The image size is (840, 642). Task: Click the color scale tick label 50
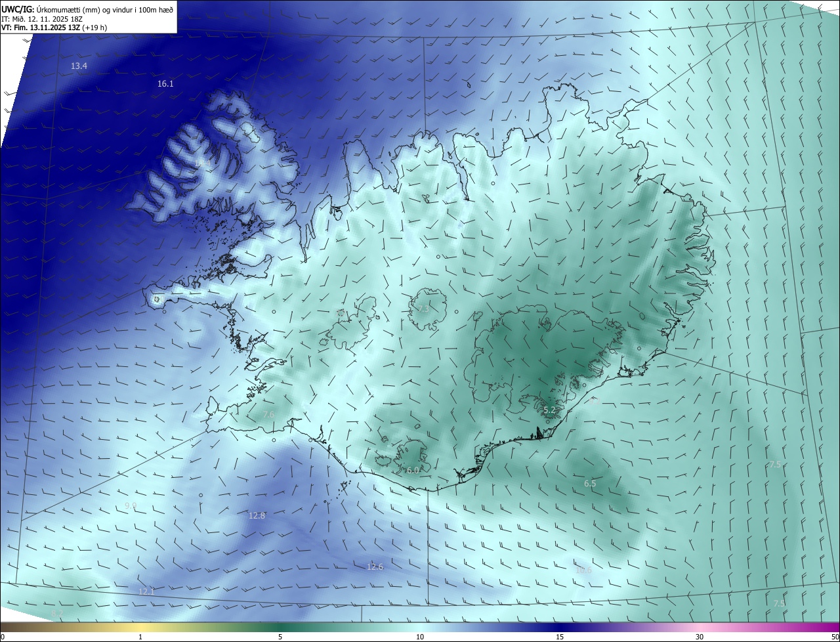(835, 637)
